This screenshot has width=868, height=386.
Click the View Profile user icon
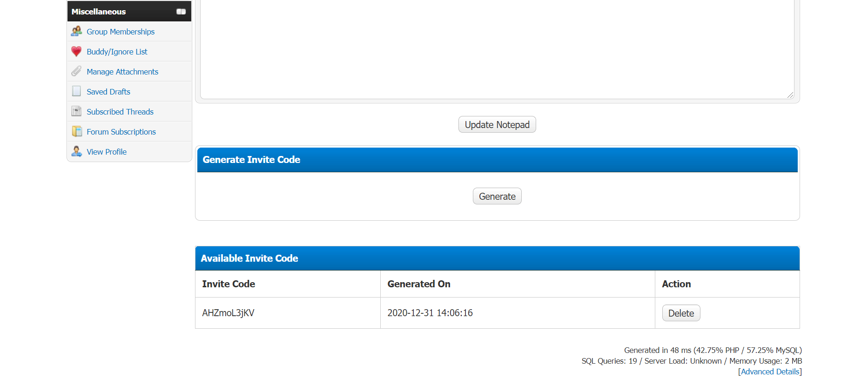[x=76, y=151]
